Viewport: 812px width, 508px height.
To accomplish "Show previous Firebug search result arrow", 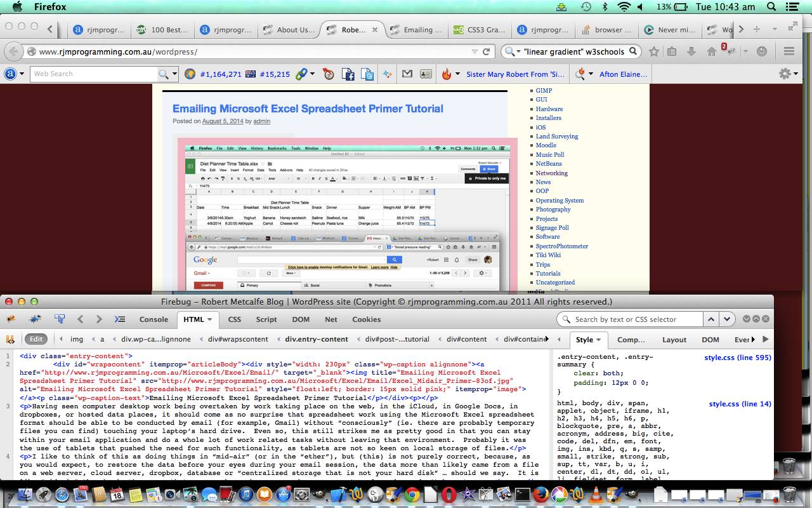I will click(712, 319).
